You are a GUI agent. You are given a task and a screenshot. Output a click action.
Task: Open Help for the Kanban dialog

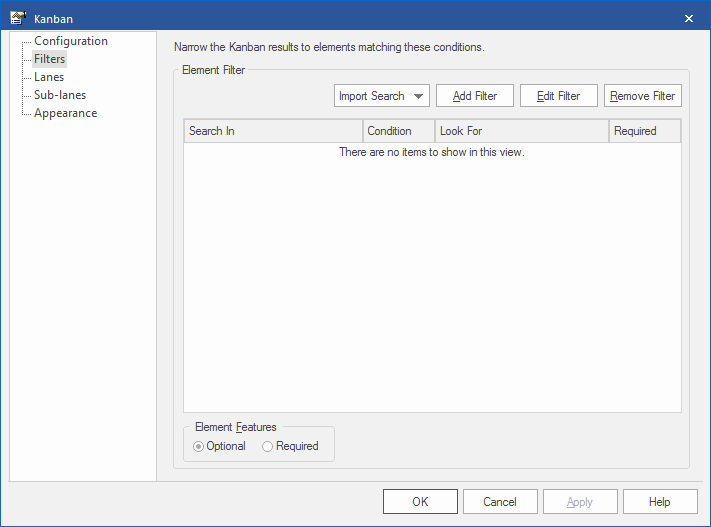[x=659, y=502]
